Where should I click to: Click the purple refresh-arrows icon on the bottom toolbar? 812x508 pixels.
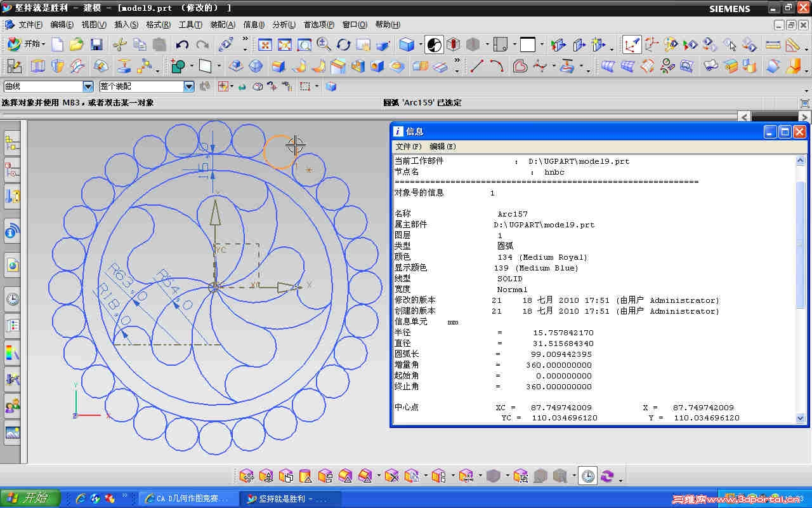coord(608,476)
